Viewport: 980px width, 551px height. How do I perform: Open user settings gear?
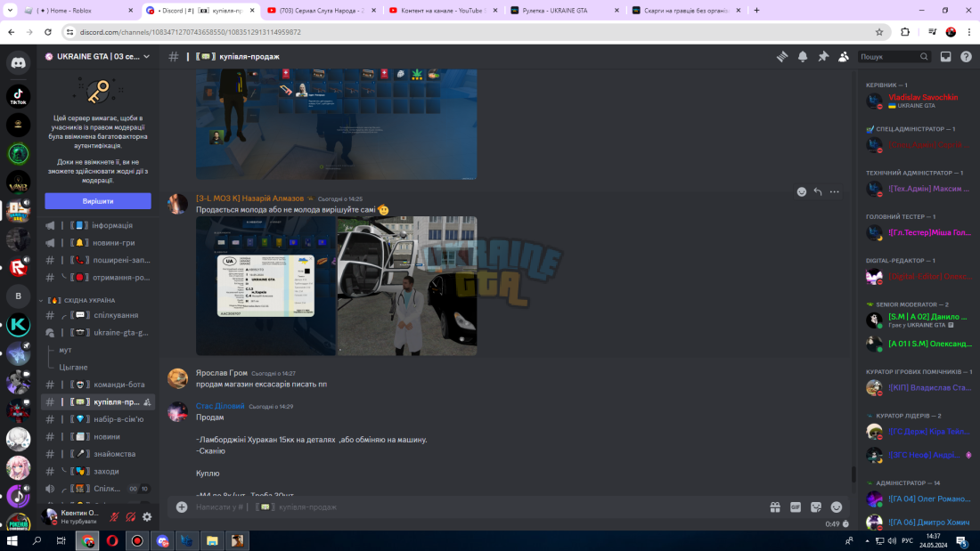[147, 516]
